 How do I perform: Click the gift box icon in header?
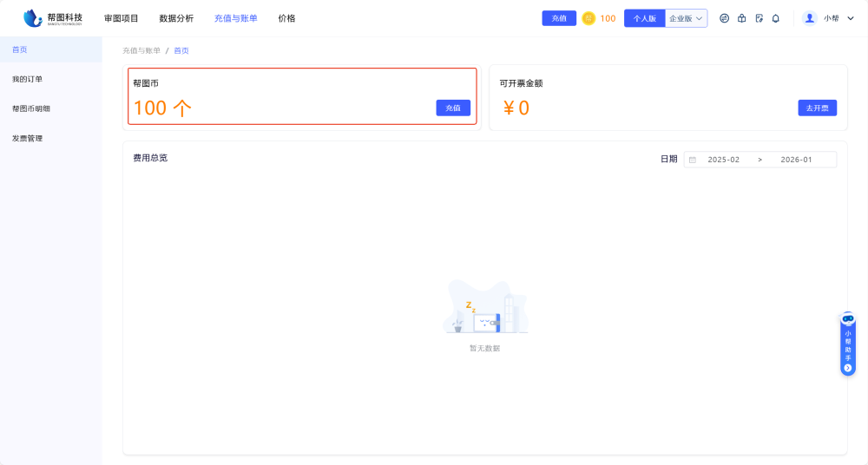click(741, 18)
